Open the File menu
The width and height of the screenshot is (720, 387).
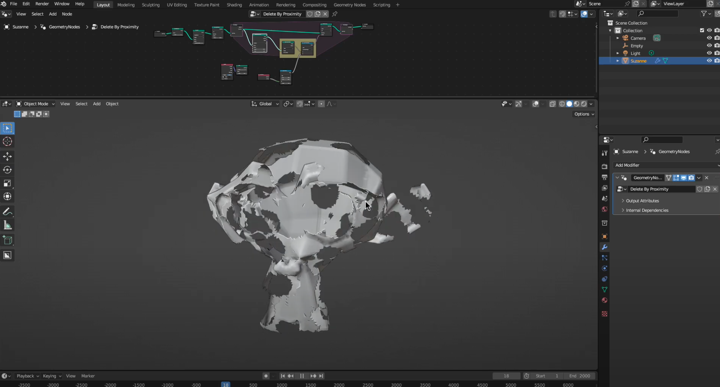pyautogui.click(x=13, y=4)
